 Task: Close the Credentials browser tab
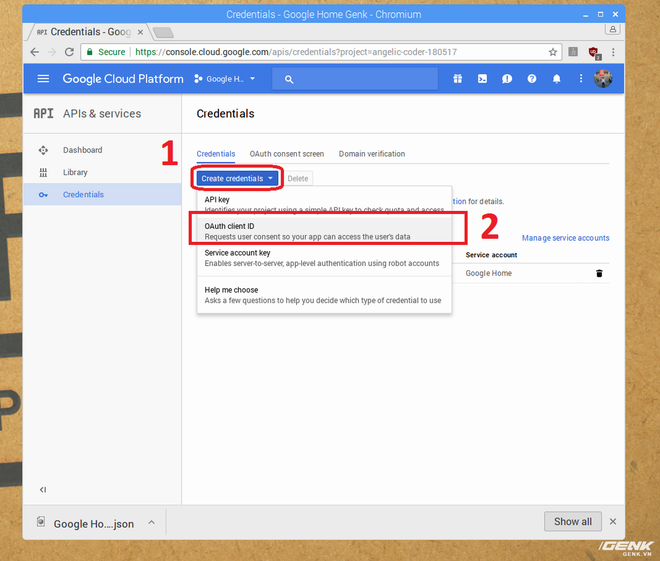click(x=140, y=32)
